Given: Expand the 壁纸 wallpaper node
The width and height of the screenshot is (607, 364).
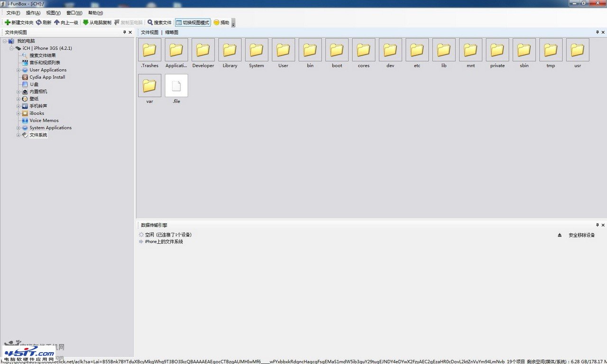Looking at the screenshot, I should 18,99.
